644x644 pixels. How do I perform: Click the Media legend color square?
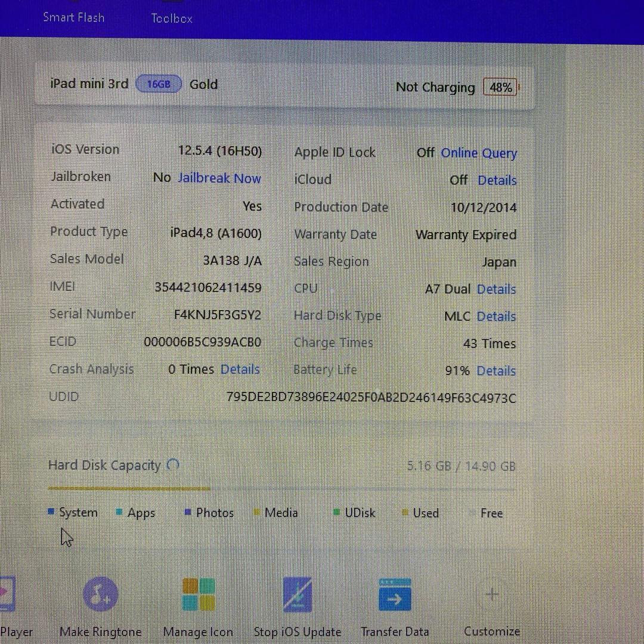point(256,512)
